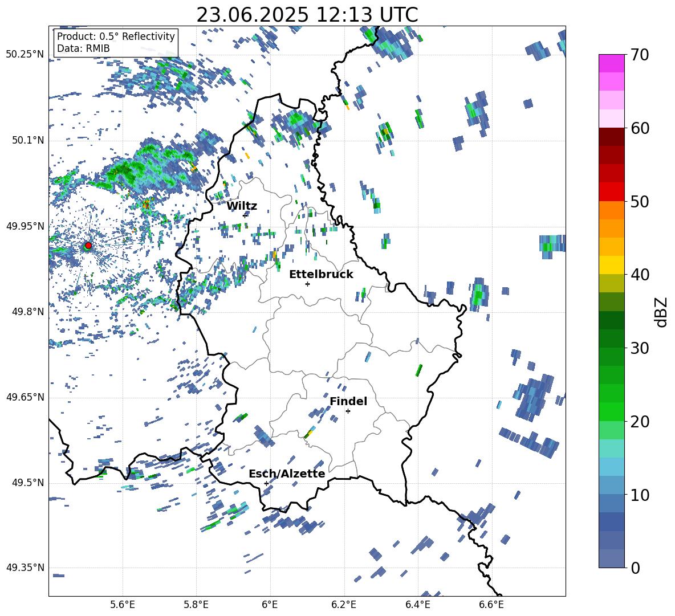Click the light cyan colorbar segment near 15
This screenshot has height=616, width=675.
coord(611,448)
